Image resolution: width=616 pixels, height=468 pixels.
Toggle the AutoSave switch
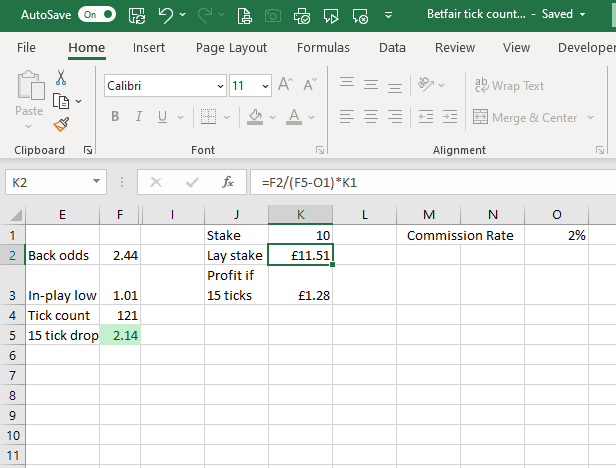pos(97,15)
